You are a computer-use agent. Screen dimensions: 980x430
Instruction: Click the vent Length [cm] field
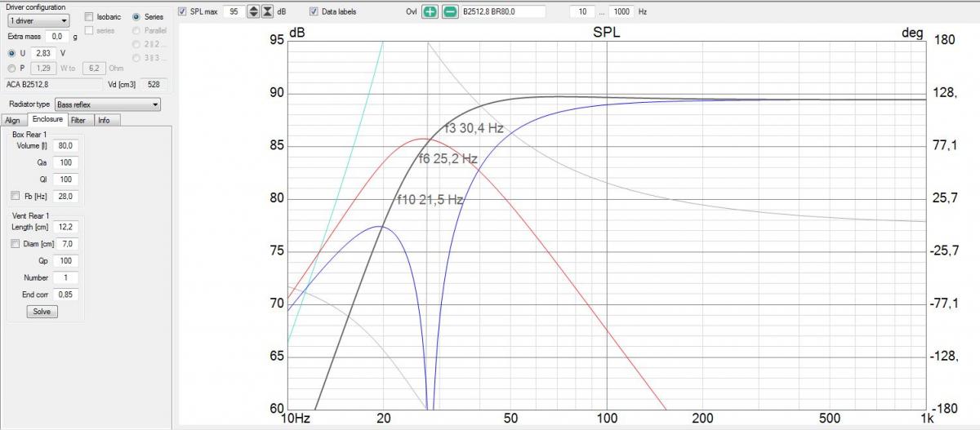[x=65, y=227]
